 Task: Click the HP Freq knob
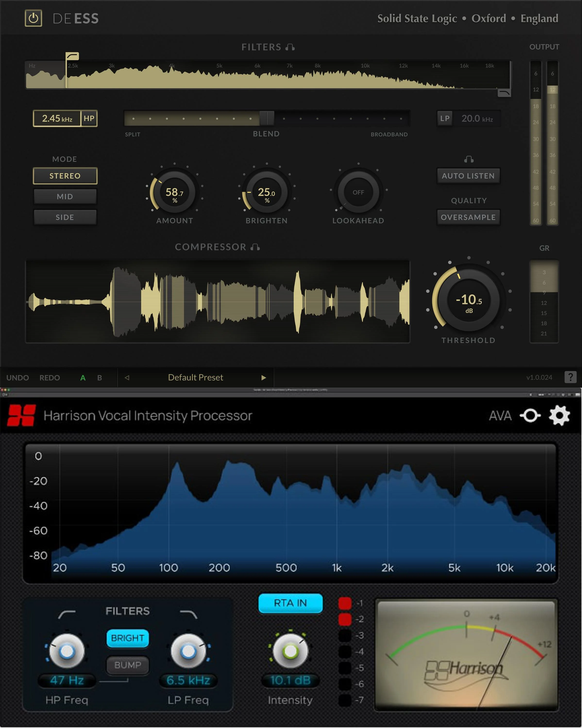tap(67, 651)
